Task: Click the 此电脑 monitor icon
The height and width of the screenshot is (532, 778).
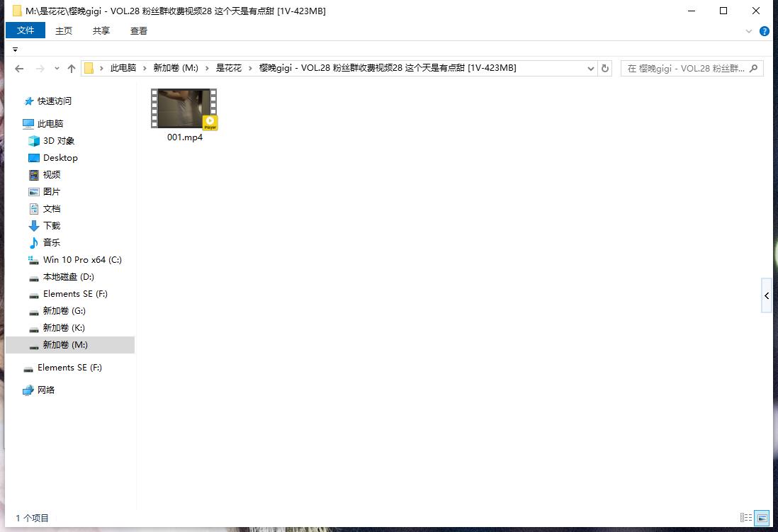Action: pos(28,123)
